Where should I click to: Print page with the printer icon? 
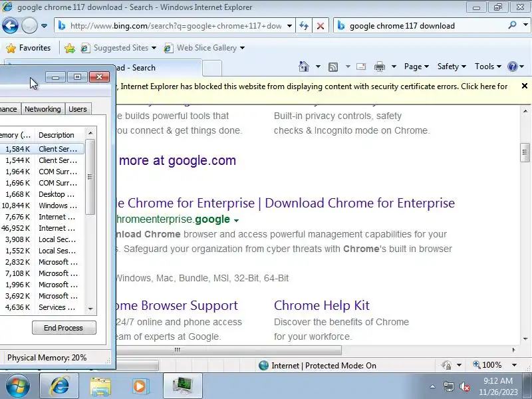(379, 67)
